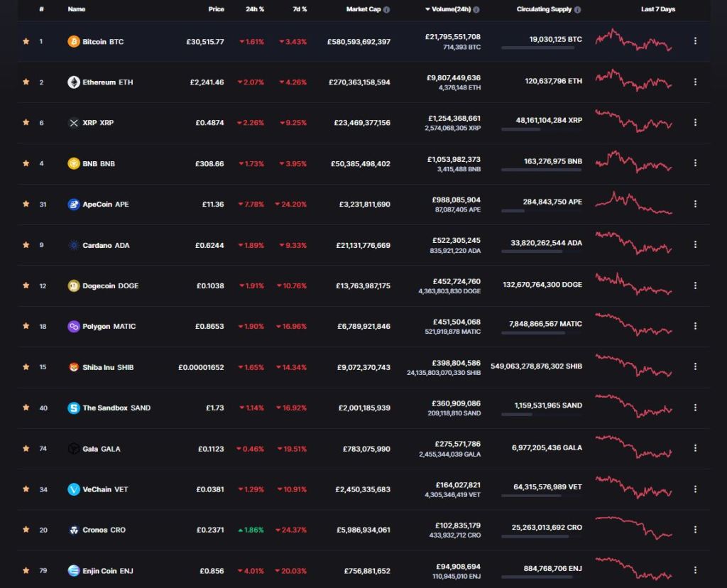Image resolution: width=727 pixels, height=588 pixels.
Task: Click the Ethereum coin logo icon
Action: 74,82
